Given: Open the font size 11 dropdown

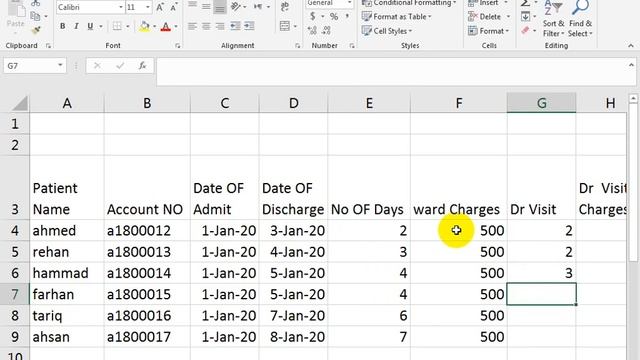Looking at the screenshot, I should coord(147,7).
